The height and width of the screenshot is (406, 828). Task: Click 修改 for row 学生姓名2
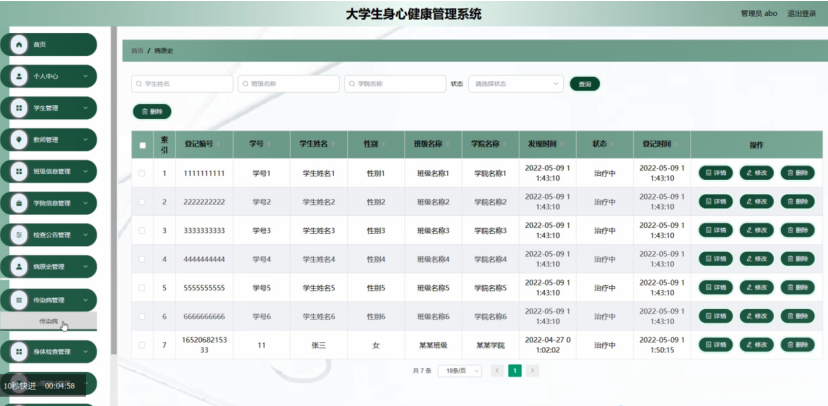[756, 202]
